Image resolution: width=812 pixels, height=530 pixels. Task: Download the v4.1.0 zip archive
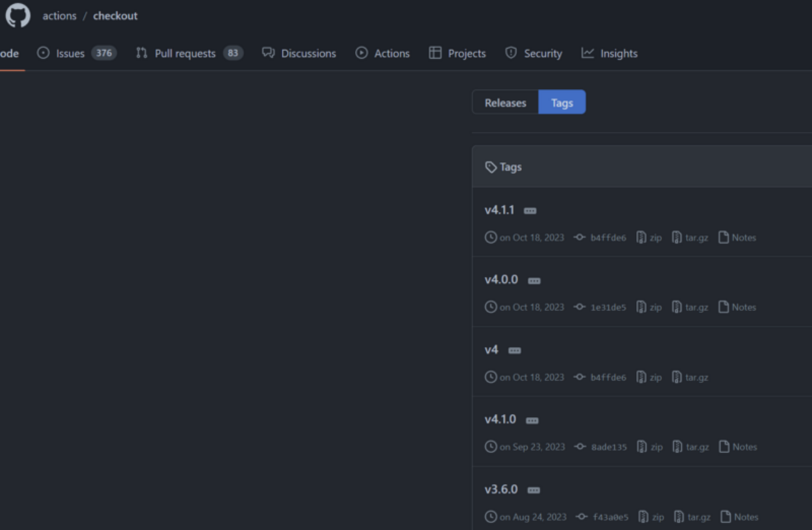click(650, 447)
